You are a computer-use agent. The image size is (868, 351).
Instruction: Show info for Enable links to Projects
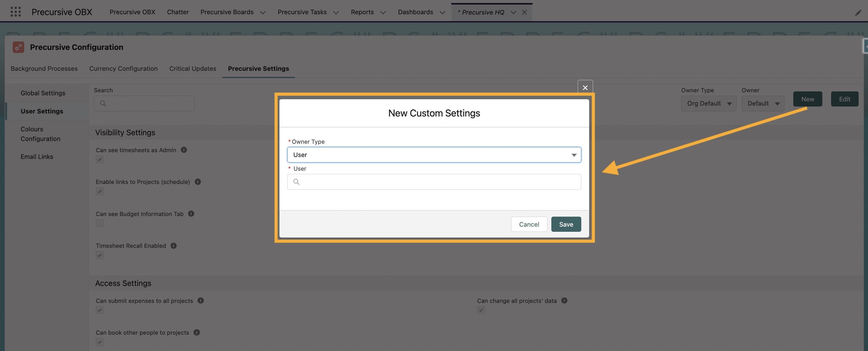pos(198,182)
